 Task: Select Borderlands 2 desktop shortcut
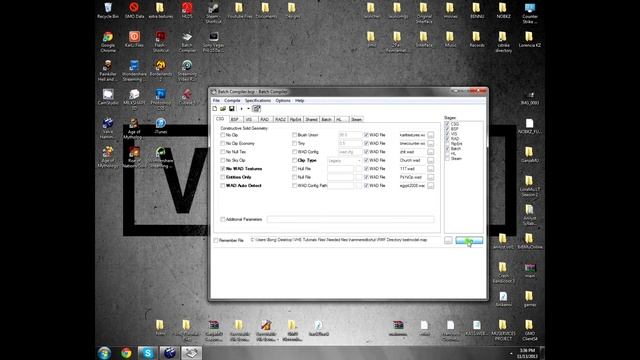(160, 71)
